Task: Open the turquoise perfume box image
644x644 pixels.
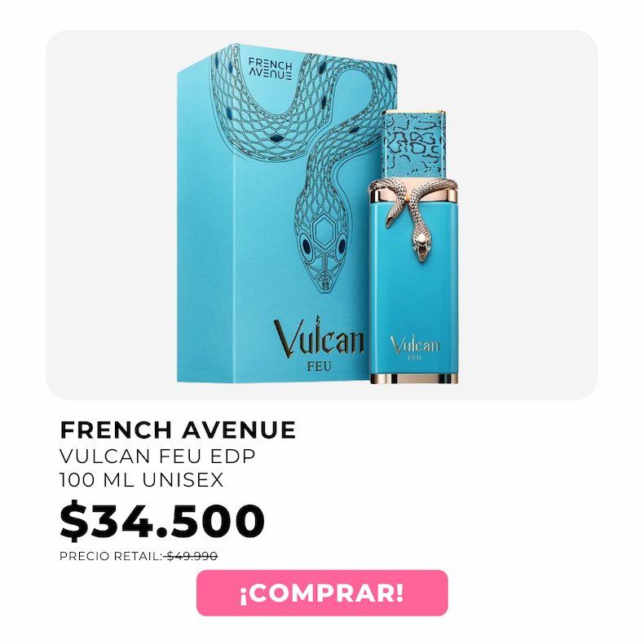Action: pyautogui.click(x=273, y=214)
